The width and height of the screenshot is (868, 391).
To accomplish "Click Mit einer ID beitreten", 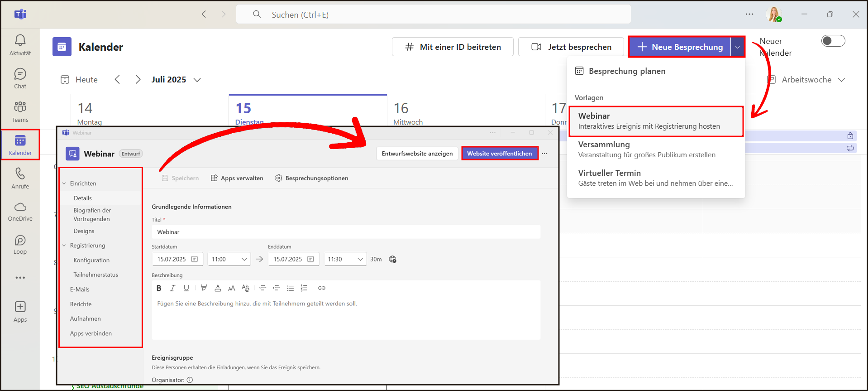I will pyautogui.click(x=453, y=47).
